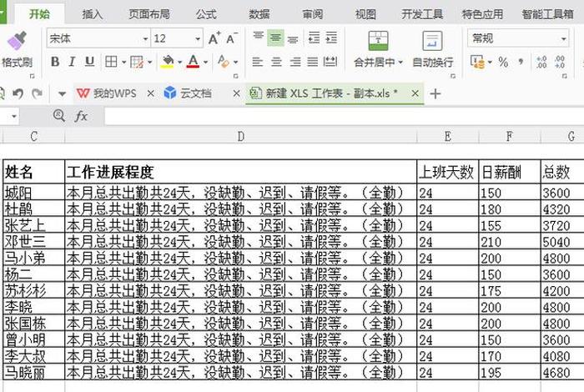This screenshot has height=392, width=584.
Task: Open the draw border dropdown arrow
Action: click(149, 62)
